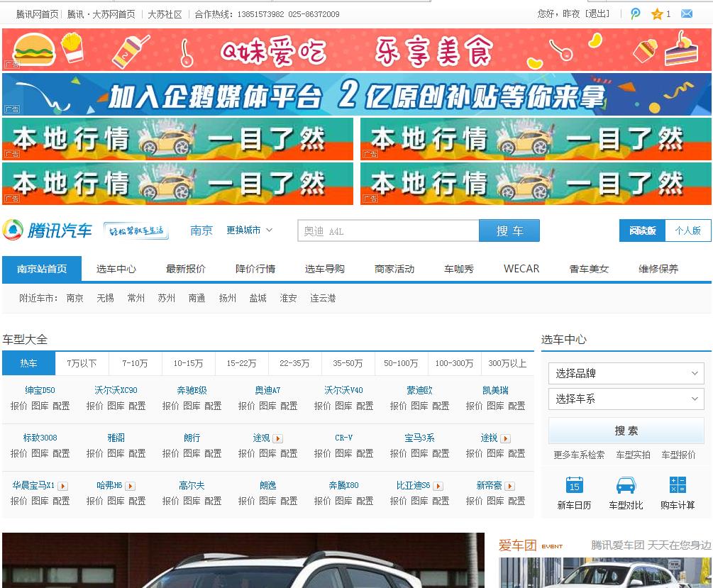Screen dimensions: 713x588
Task: Open the Tencent Weibo icon in top bar
Action: tap(635, 13)
